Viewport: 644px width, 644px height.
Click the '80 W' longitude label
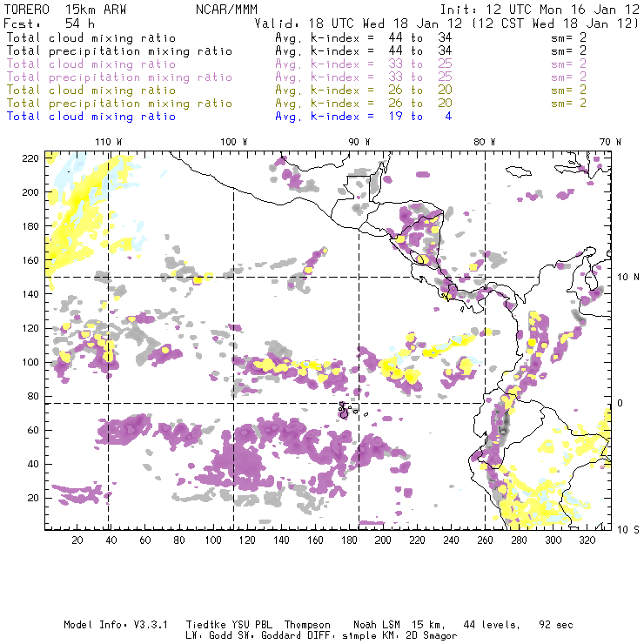click(485, 142)
